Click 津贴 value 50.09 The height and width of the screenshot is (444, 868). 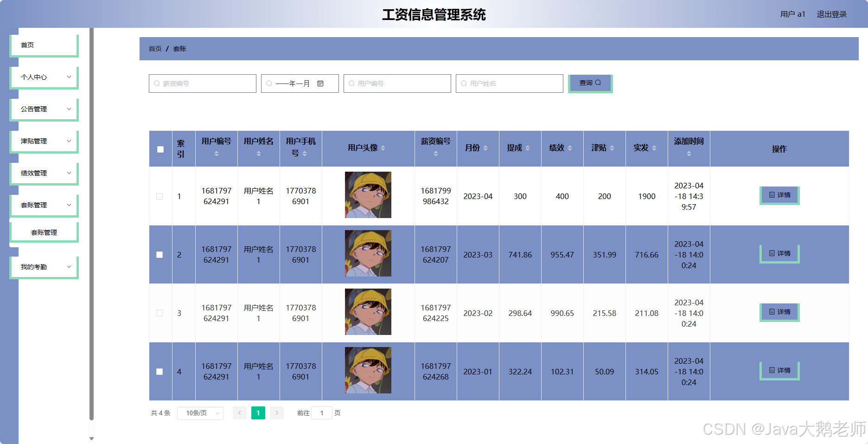(605, 372)
